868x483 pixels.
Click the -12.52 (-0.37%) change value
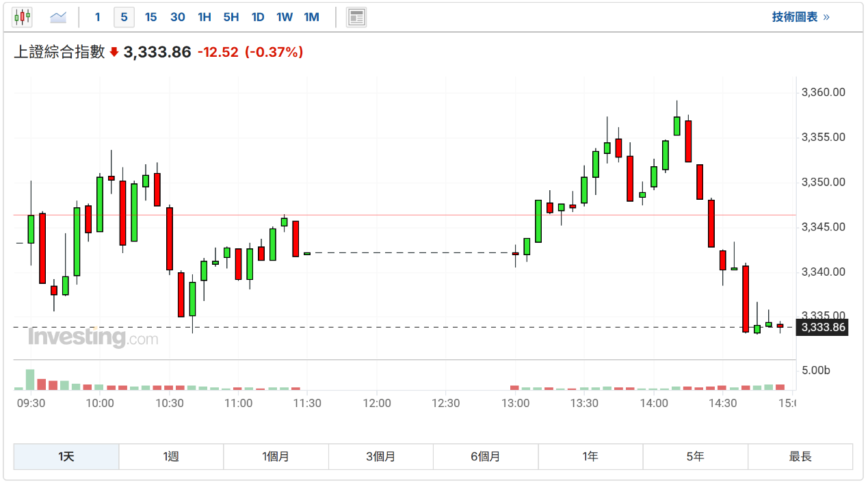[x=250, y=52]
